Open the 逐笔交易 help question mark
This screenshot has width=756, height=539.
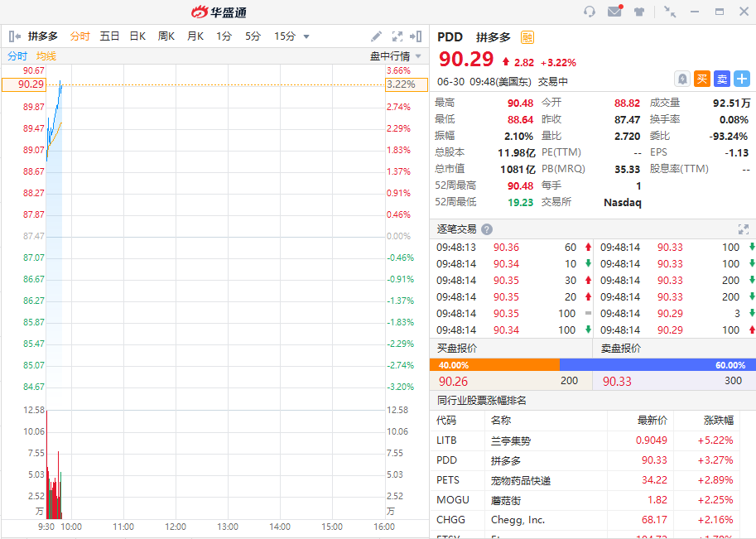(x=487, y=229)
